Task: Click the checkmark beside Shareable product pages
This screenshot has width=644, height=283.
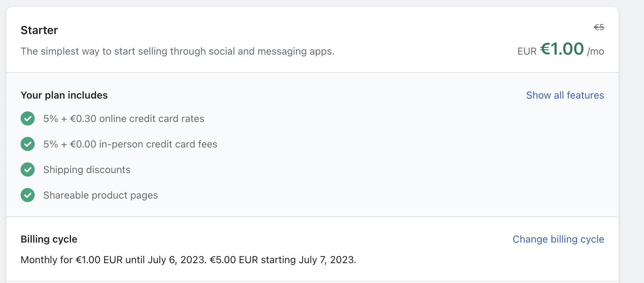Action: tap(28, 195)
